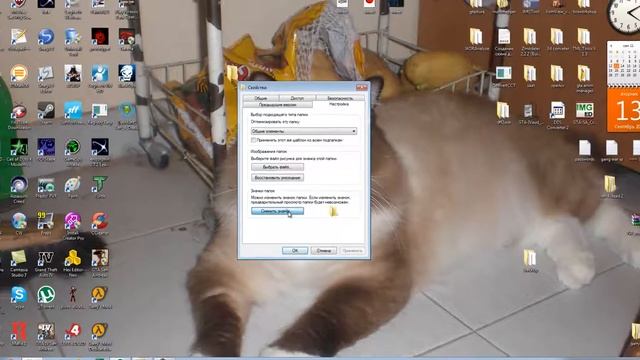
Task: Switch to the Доступ tab
Action: tap(297, 98)
